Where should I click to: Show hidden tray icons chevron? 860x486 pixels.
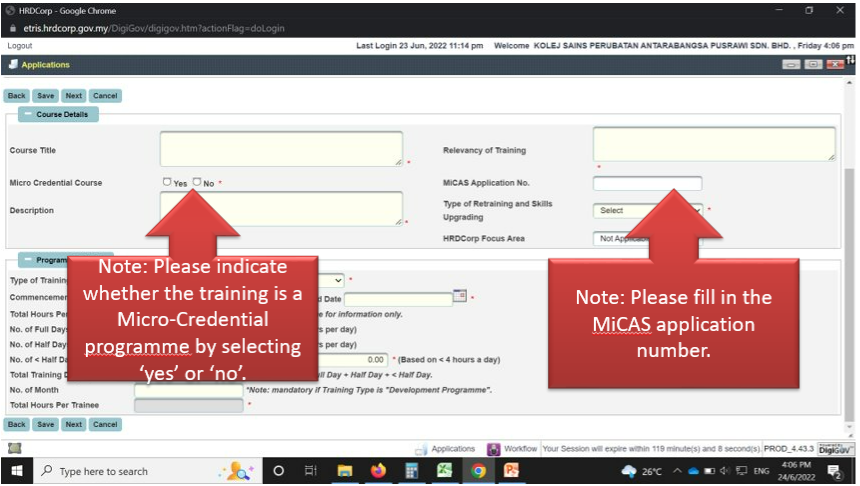[677, 471]
